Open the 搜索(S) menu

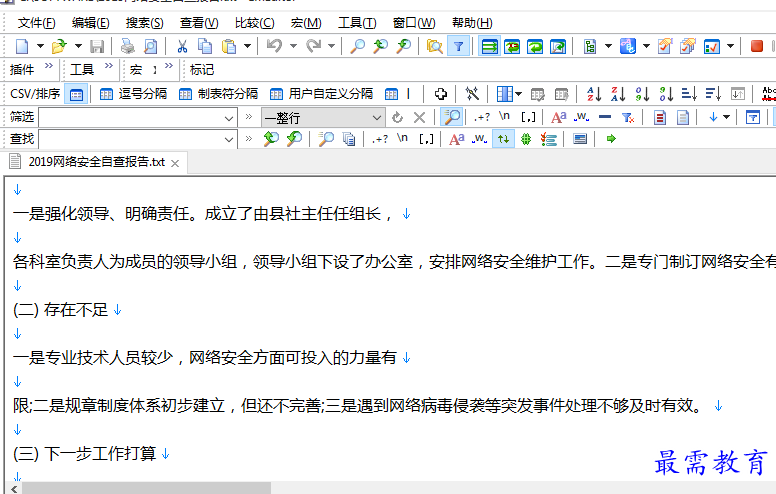coord(145,23)
